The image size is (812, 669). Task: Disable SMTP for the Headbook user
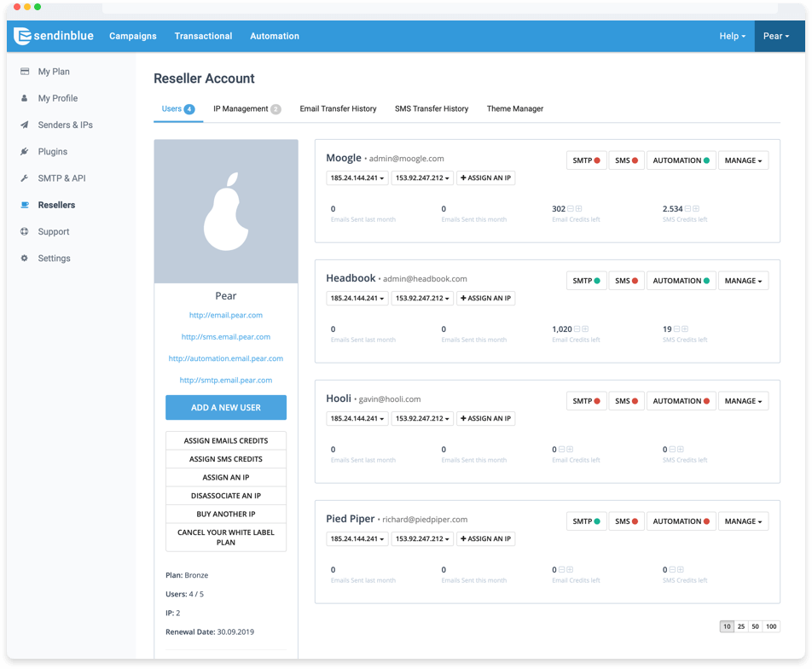tap(586, 281)
